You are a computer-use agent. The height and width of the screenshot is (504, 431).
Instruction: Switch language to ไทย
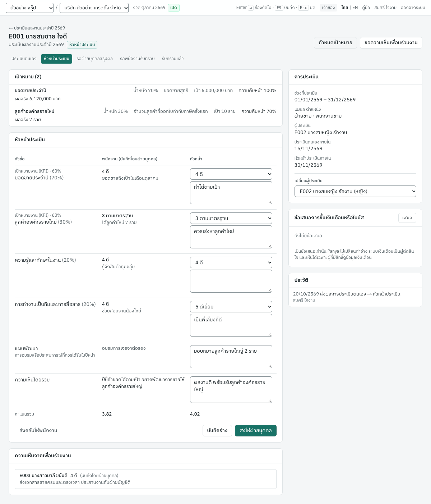[x=344, y=8]
